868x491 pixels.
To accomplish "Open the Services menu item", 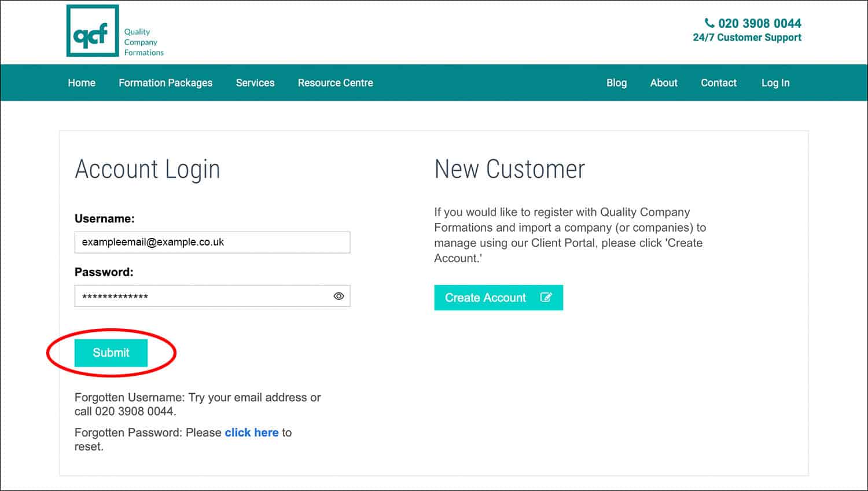I will 255,83.
